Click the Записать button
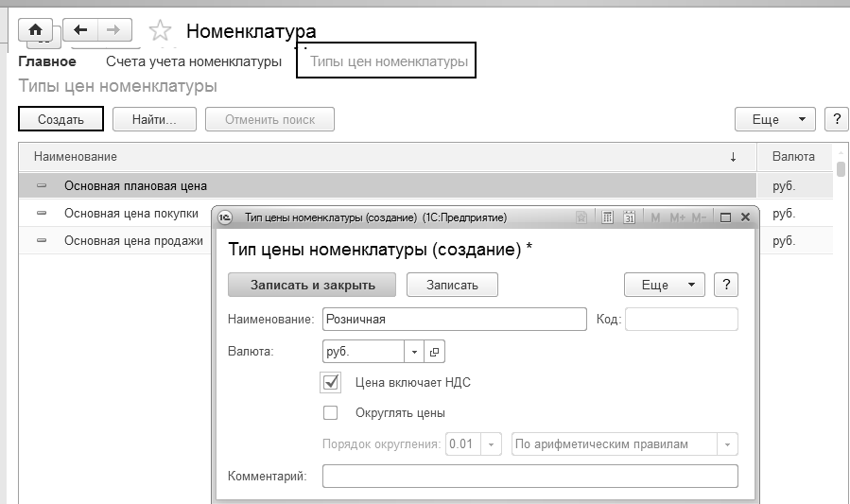 point(452,285)
